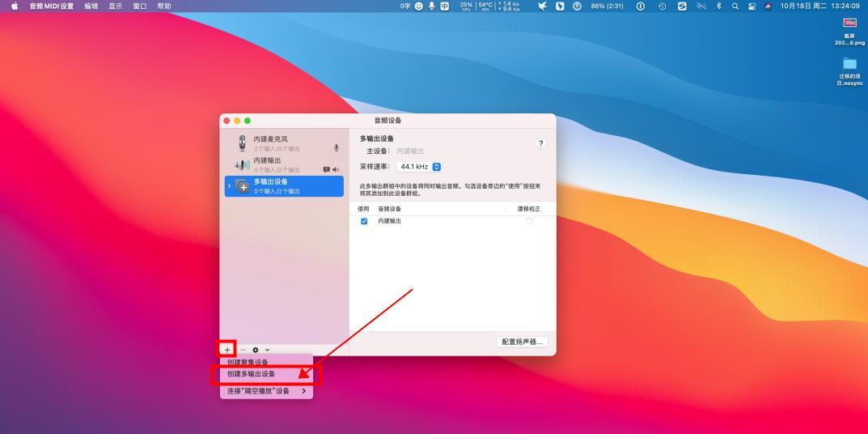
Task: Open the help question mark button
Action: 541,143
